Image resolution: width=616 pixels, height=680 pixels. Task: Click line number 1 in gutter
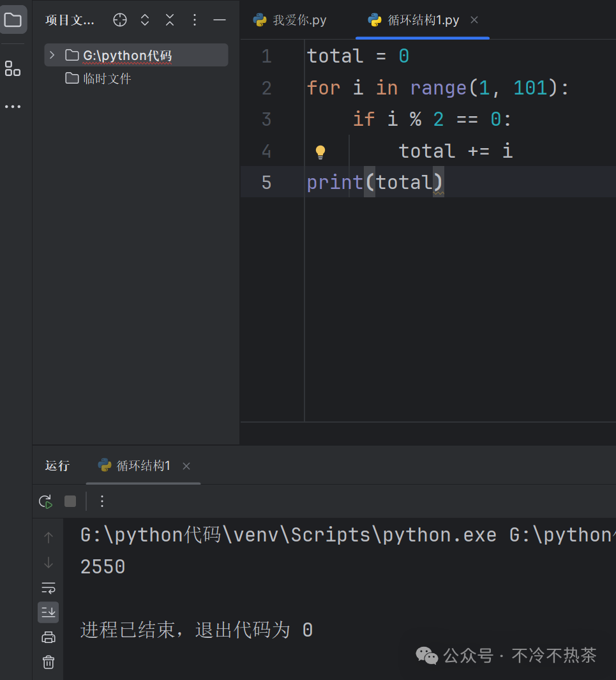coord(267,56)
